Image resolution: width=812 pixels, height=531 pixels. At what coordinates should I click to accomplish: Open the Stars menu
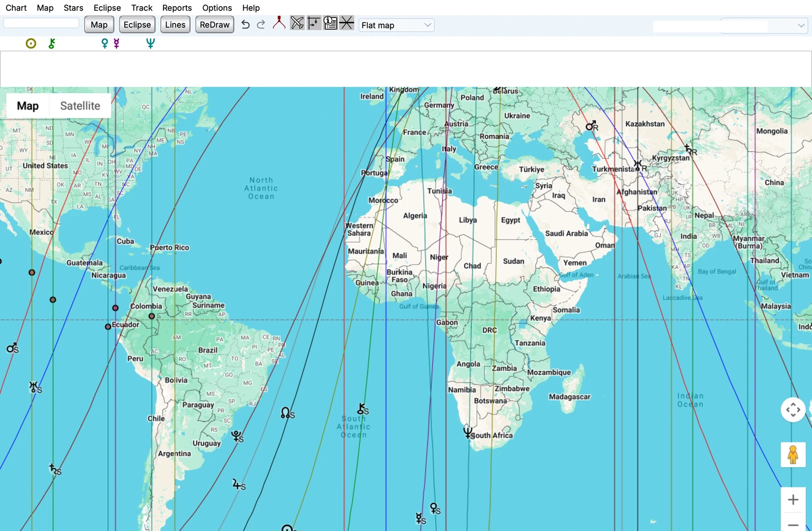click(x=73, y=8)
